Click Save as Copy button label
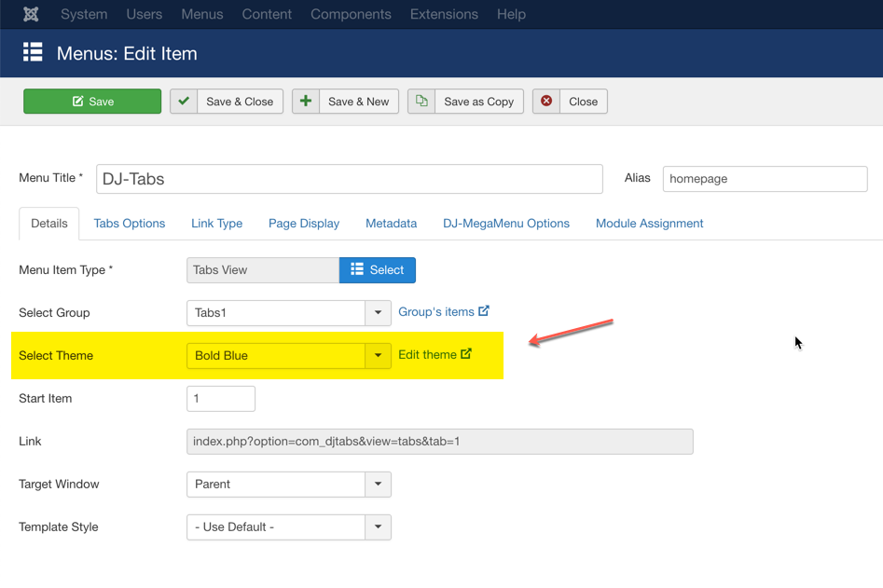Screen dimensions: 883x588 click(x=478, y=102)
